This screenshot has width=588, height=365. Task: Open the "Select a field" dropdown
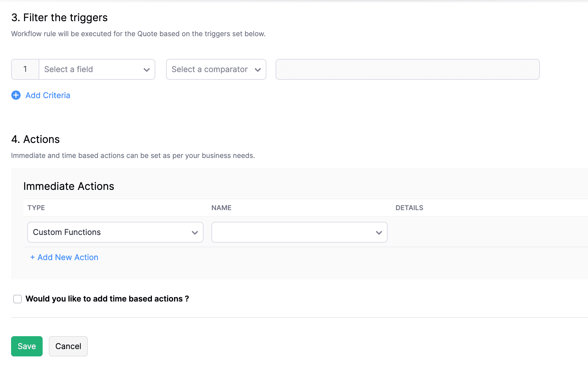coord(92,69)
